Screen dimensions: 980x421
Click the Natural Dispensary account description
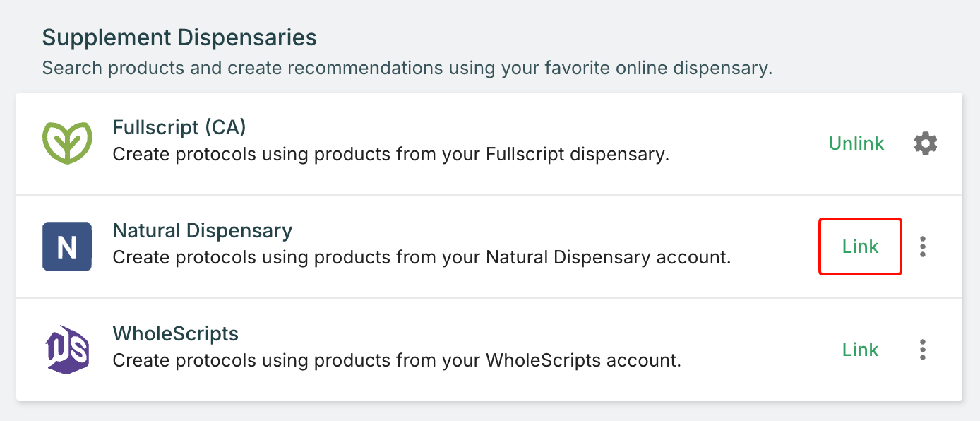point(421,257)
